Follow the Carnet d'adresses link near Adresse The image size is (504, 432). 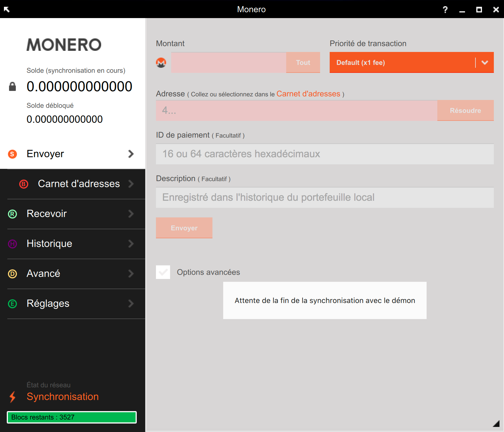(308, 94)
